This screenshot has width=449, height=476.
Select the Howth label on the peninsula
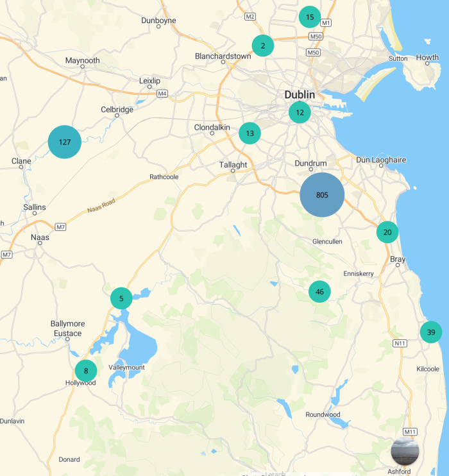pos(427,58)
